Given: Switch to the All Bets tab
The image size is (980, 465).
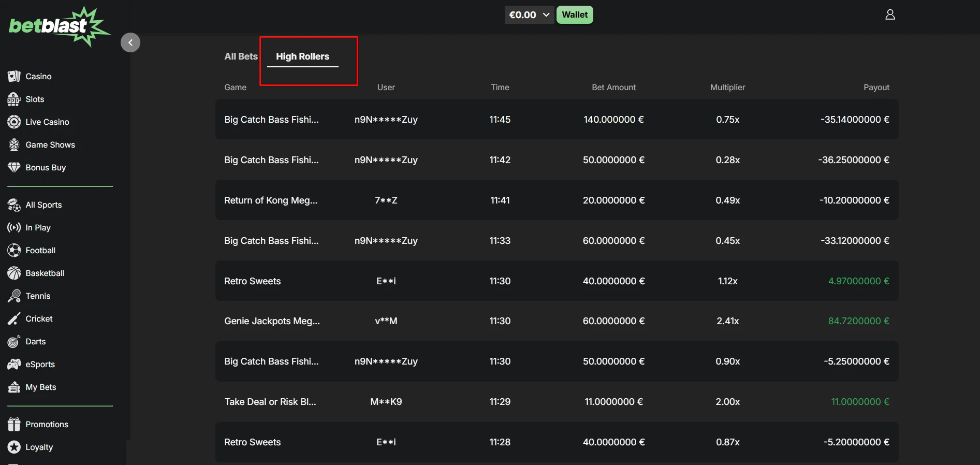Looking at the screenshot, I should tap(241, 56).
